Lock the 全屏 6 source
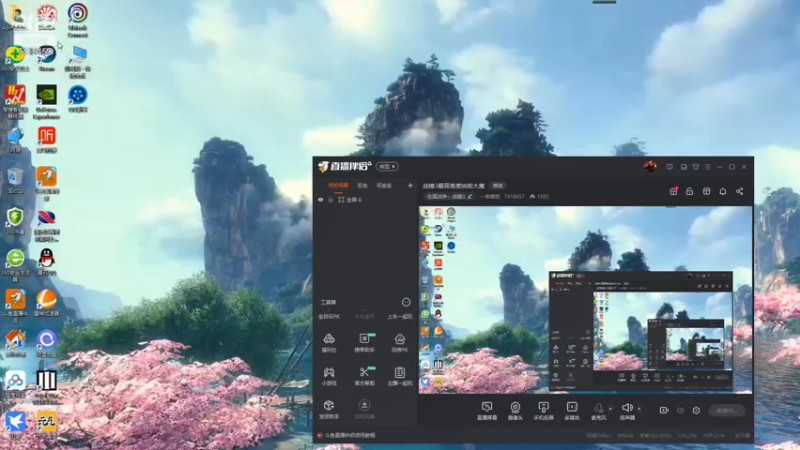This screenshot has width=800, height=450. click(x=331, y=199)
